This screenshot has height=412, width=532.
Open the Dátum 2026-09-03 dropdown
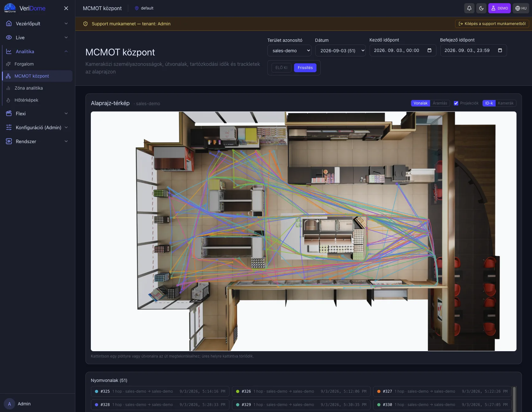[341, 51]
